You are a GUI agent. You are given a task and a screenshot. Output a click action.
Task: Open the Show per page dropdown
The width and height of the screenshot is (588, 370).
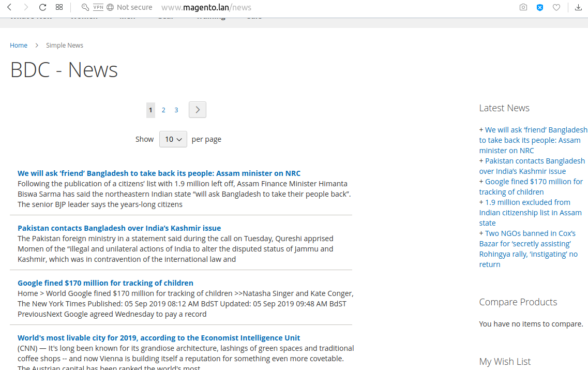(x=173, y=139)
